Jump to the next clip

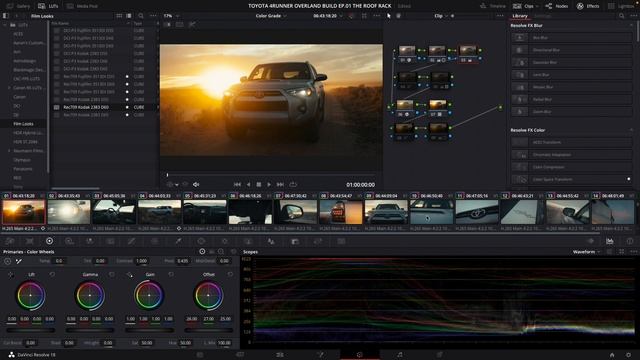[280, 184]
